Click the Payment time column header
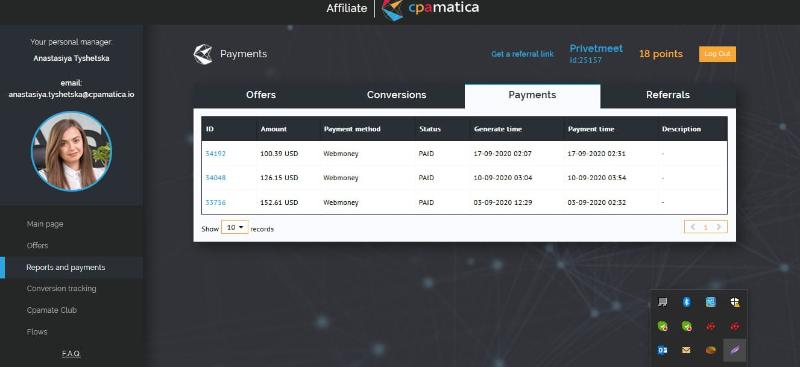 pyautogui.click(x=591, y=129)
